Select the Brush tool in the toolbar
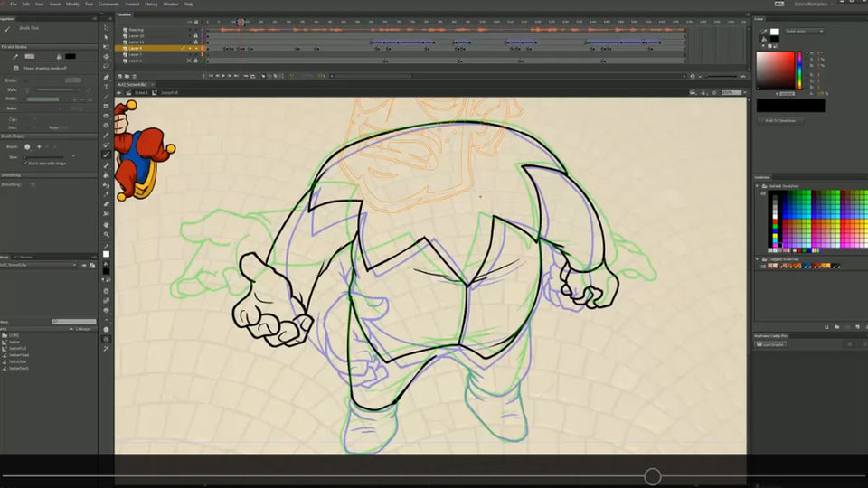868x488 pixels. click(106, 155)
